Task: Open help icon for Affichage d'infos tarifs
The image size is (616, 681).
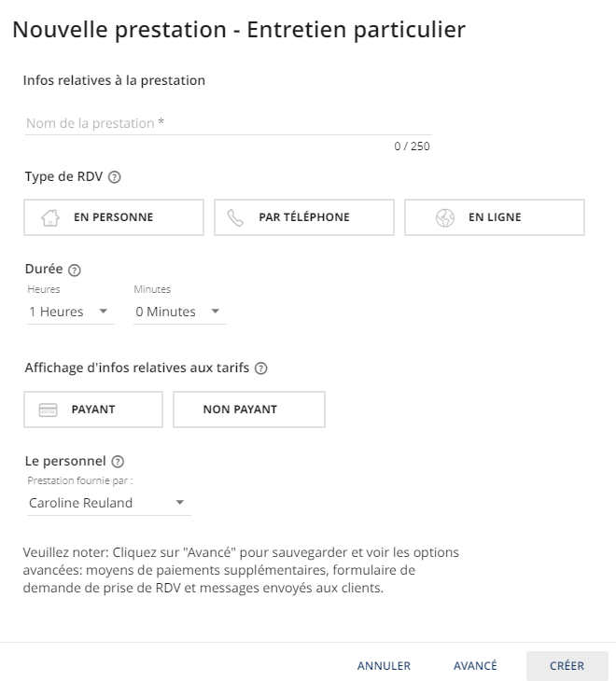Action: 260,368
